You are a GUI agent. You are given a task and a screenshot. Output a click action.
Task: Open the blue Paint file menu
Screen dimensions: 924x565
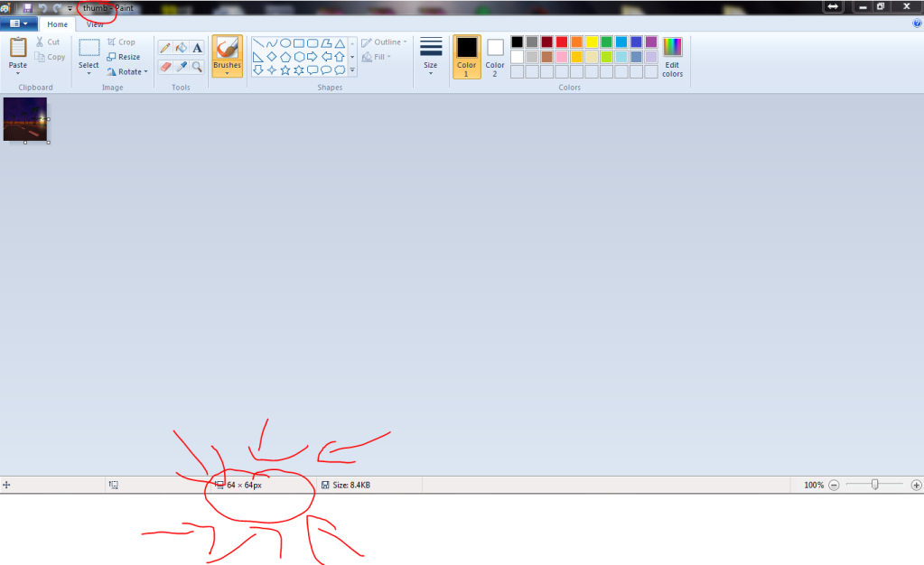(18, 24)
